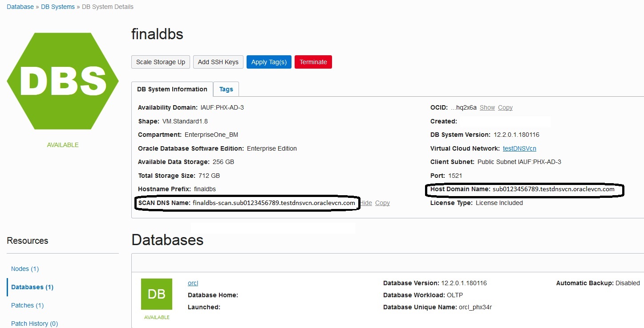
Task: Copy the SCAN DNS Name
Action: 382,203
